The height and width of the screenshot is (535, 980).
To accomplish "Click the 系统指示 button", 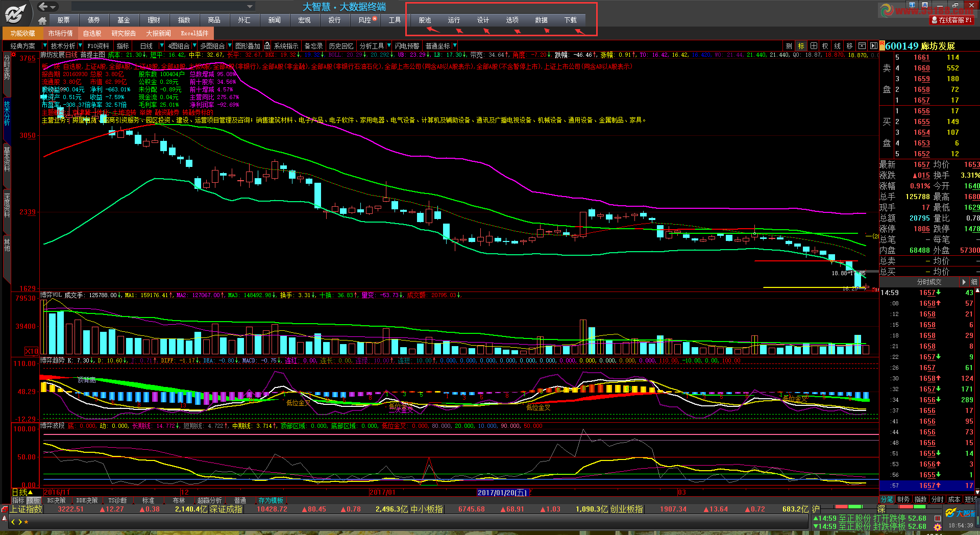I will [x=286, y=46].
